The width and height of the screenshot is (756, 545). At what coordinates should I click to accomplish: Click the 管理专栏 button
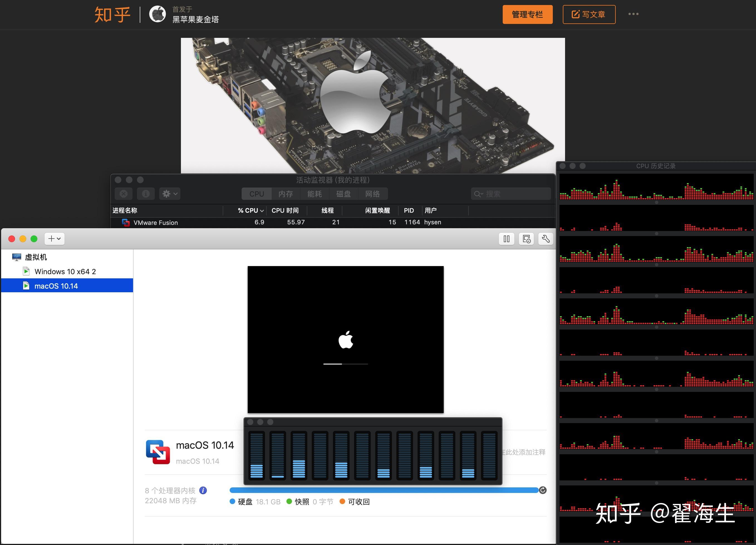pos(527,14)
